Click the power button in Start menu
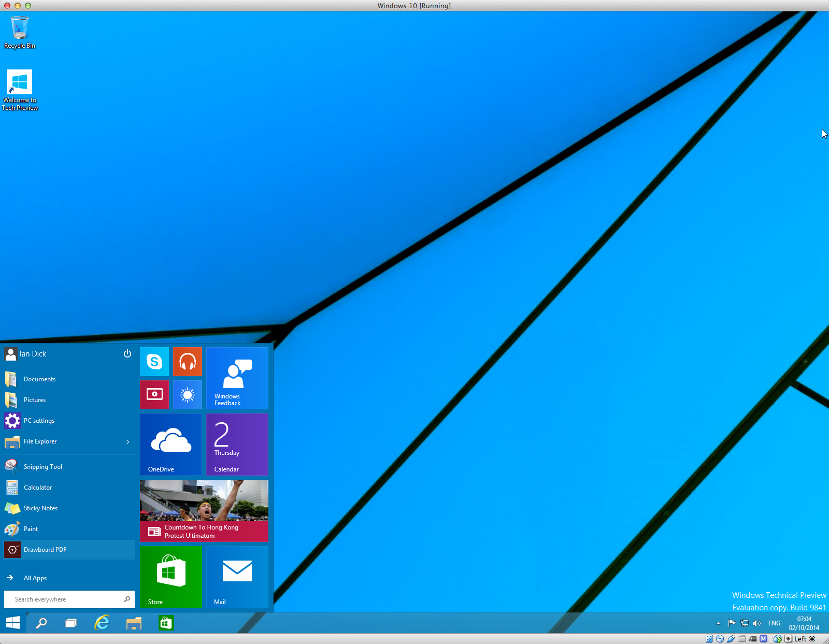Image resolution: width=829 pixels, height=644 pixels. tap(127, 354)
